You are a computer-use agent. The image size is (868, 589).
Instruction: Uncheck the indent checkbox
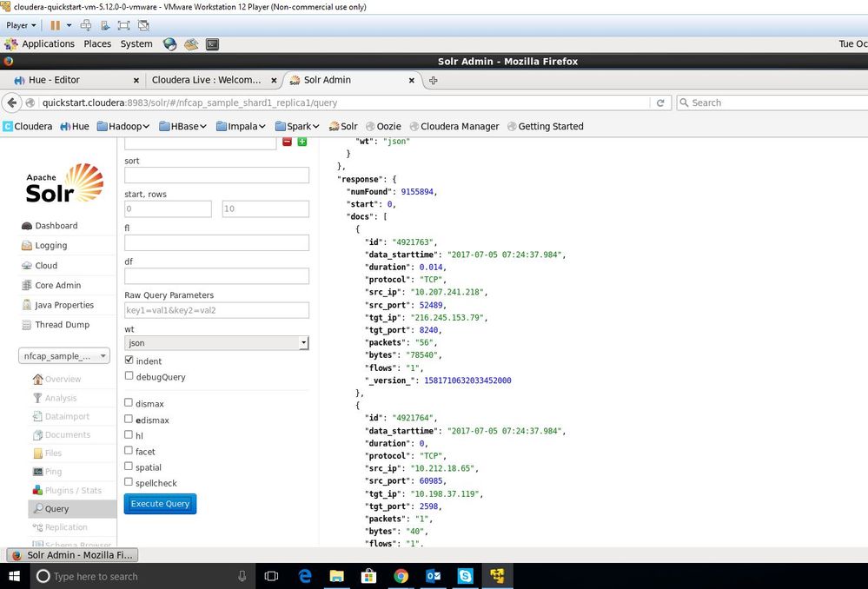129,360
